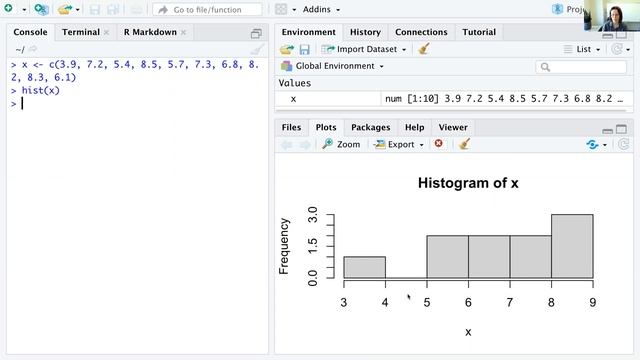The image size is (640, 360).
Task: Open the recent files dropdown arrow
Action: click(x=78, y=9)
